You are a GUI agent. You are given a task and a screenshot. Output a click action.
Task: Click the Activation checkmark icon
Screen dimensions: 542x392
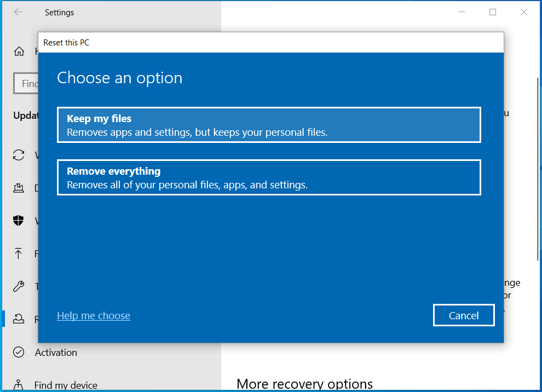click(x=19, y=352)
